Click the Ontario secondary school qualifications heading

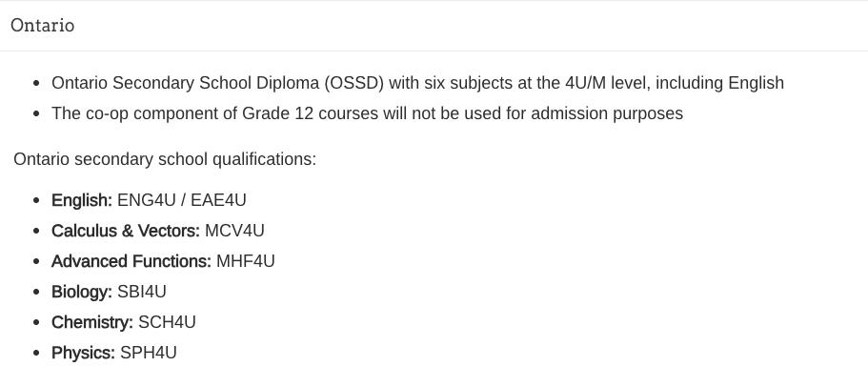pos(165,159)
